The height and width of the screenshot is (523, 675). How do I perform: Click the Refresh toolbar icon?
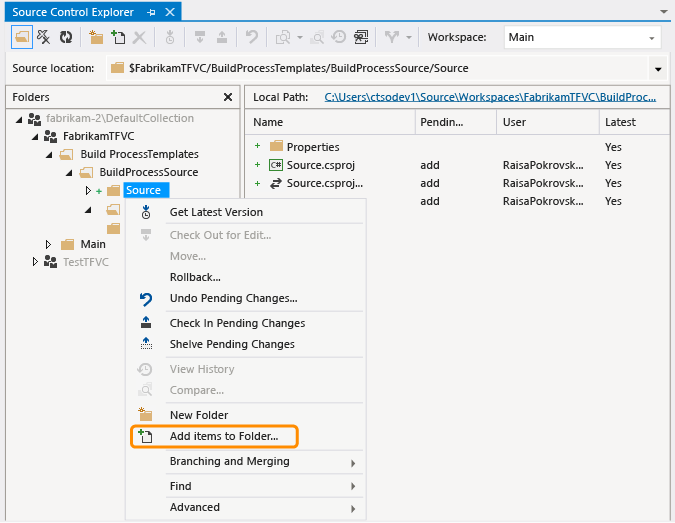66,37
